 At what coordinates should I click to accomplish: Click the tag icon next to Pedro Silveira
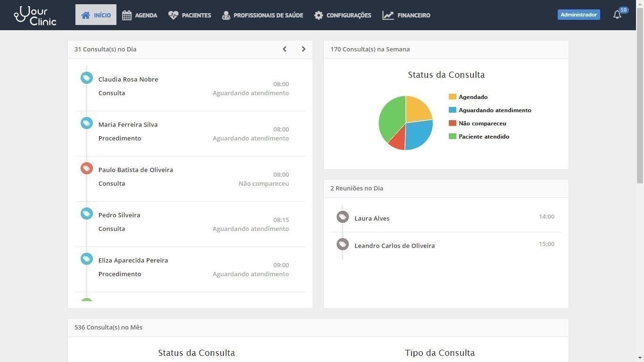tap(86, 214)
